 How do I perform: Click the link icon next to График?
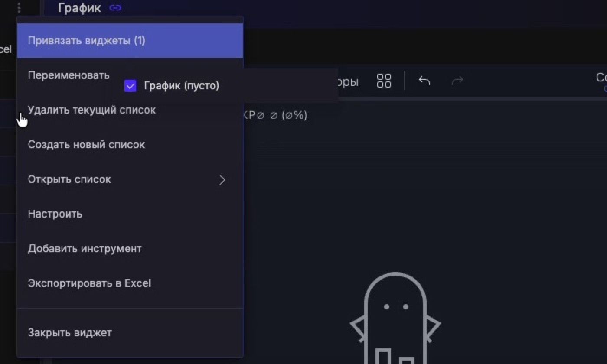115,8
